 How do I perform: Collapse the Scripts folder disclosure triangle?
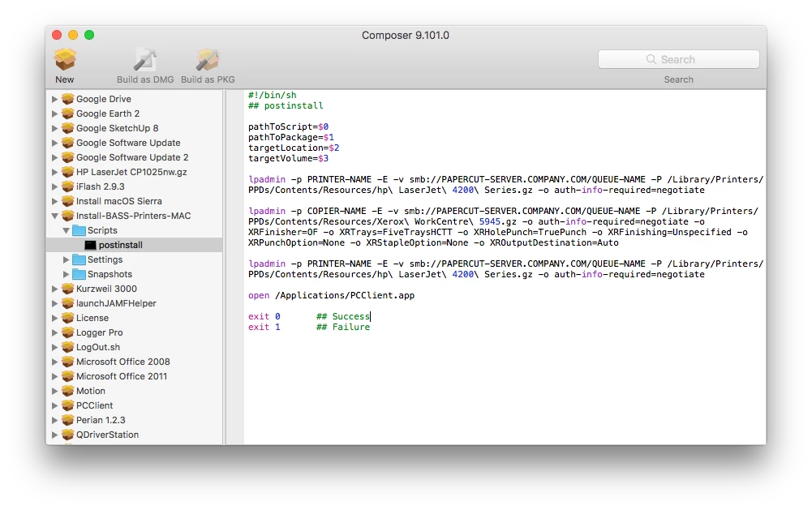click(x=66, y=230)
